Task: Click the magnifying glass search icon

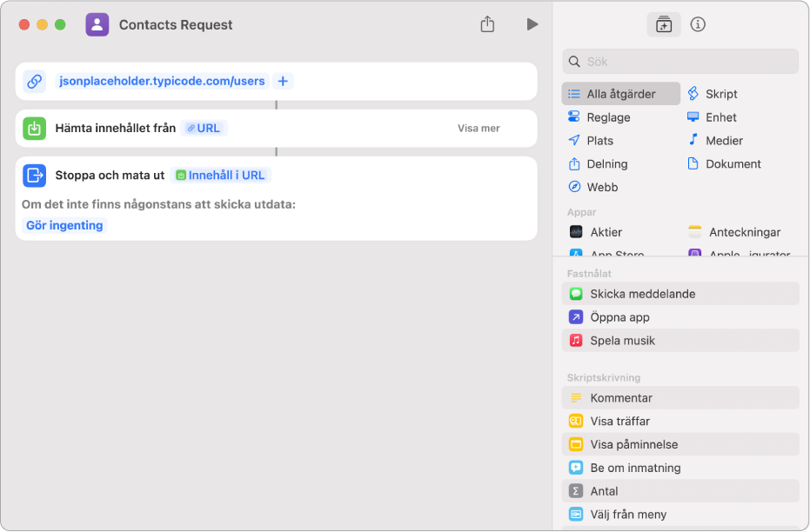Action: pos(574,62)
